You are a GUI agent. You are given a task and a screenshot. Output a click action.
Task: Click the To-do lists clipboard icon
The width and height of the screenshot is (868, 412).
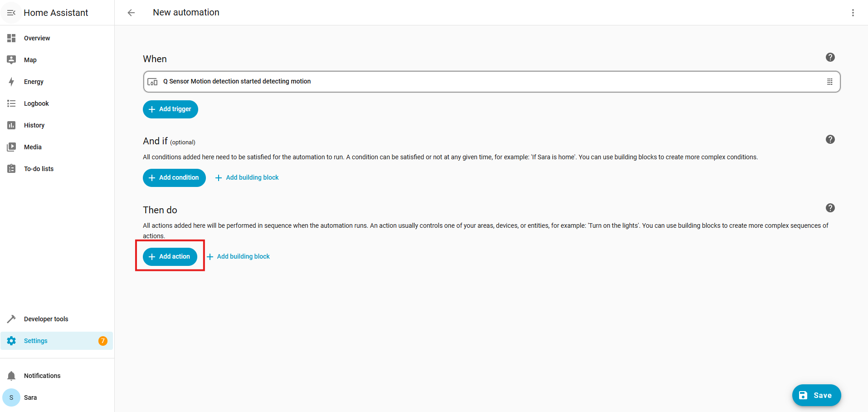[x=11, y=169]
